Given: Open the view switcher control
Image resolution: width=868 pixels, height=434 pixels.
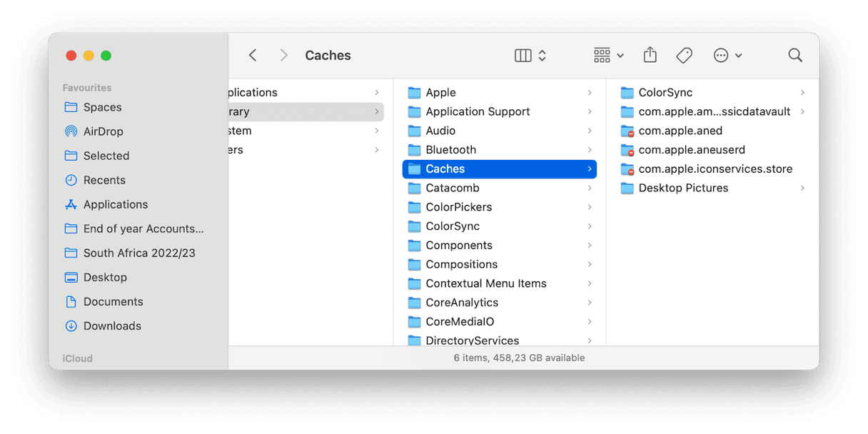Looking at the screenshot, I should point(530,55).
